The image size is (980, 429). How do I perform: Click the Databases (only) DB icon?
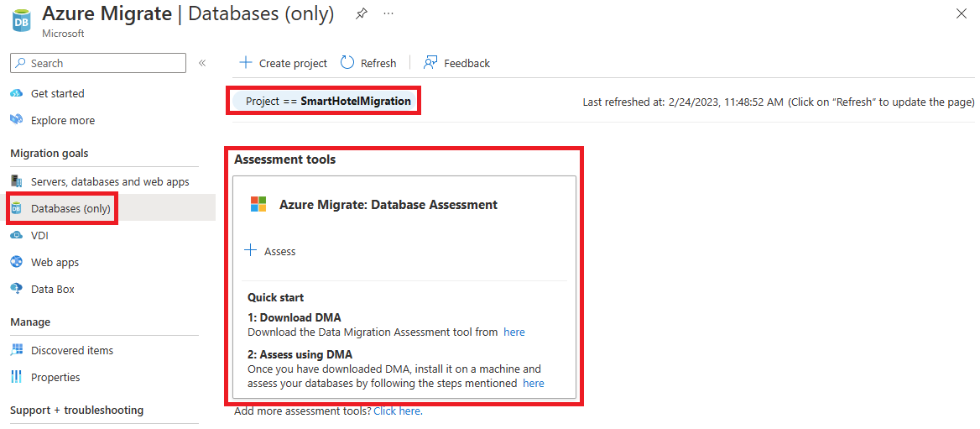pyautogui.click(x=17, y=208)
